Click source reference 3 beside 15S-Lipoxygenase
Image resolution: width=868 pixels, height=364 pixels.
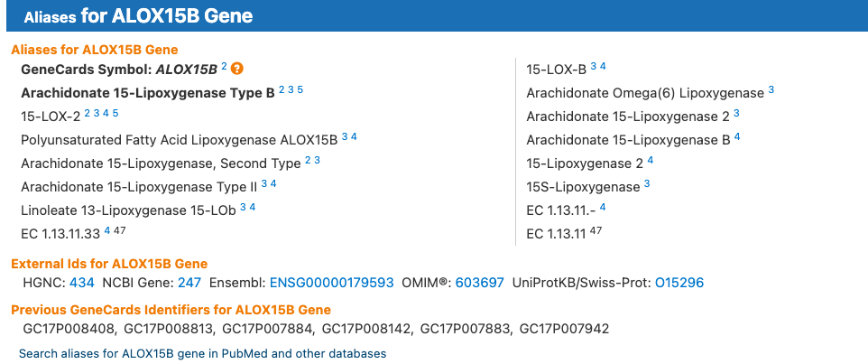click(x=647, y=183)
